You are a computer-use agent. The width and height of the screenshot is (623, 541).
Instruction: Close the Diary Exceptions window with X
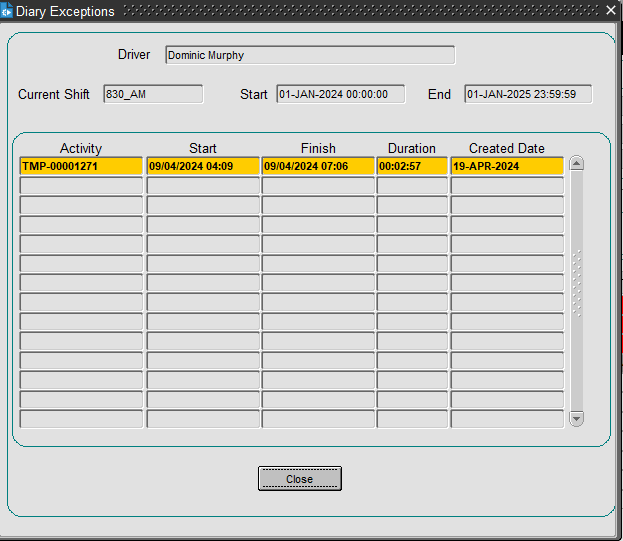tap(611, 10)
